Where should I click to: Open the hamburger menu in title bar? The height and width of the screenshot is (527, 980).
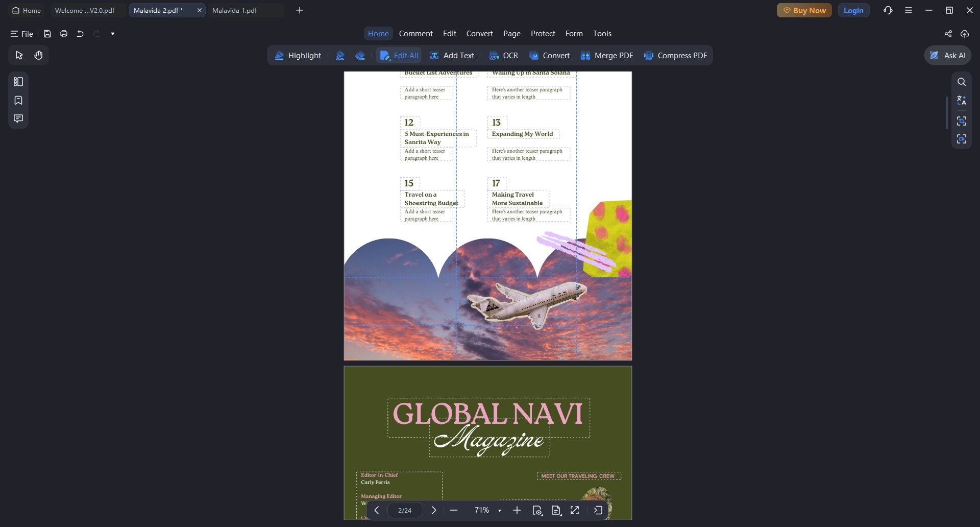909,10
